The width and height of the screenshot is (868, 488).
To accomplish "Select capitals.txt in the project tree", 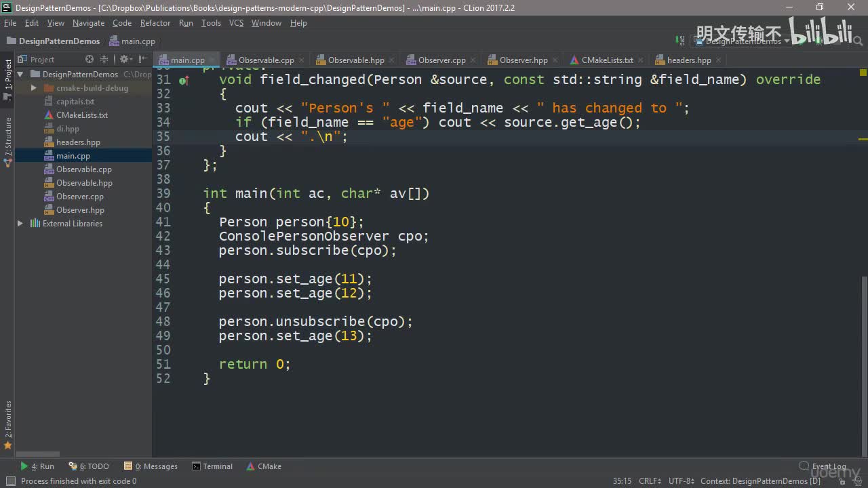I will point(75,102).
